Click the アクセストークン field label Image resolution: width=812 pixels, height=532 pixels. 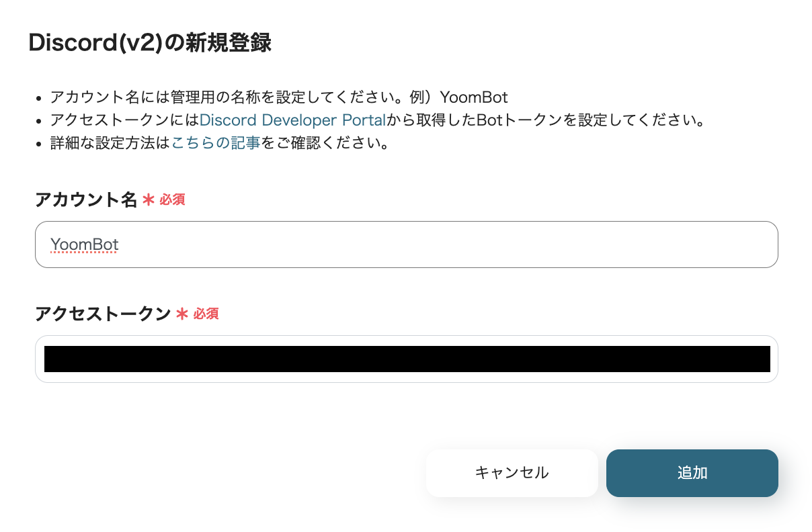103,314
